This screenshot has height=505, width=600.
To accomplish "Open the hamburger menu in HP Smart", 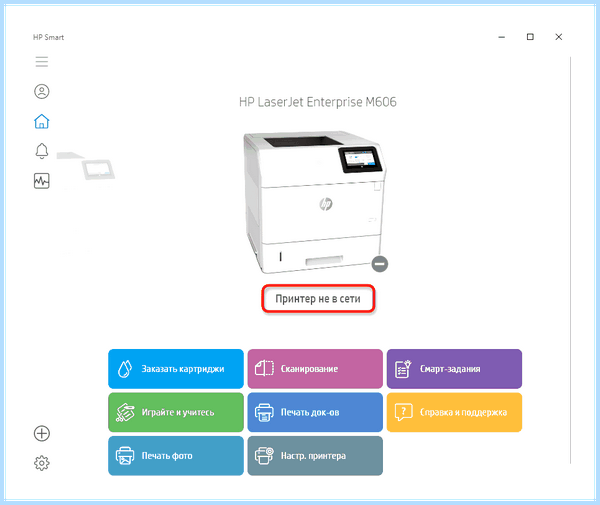I will coord(42,62).
